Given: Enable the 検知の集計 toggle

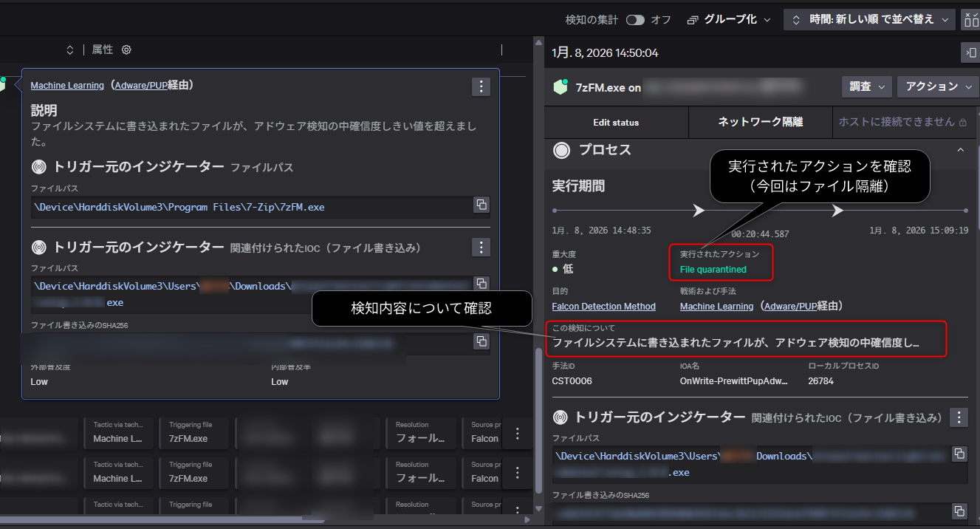Looking at the screenshot, I should [x=635, y=20].
